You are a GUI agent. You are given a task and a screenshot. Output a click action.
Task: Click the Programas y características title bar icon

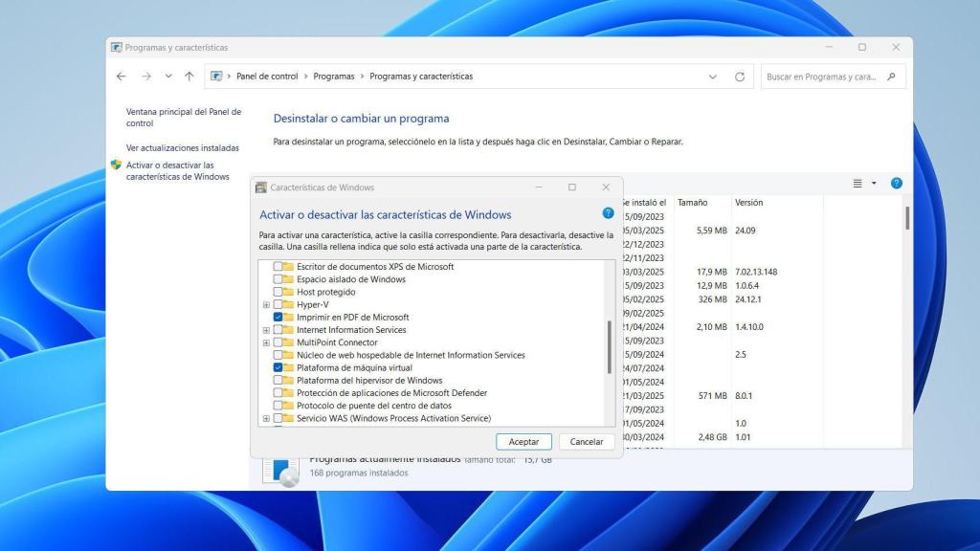116,48
